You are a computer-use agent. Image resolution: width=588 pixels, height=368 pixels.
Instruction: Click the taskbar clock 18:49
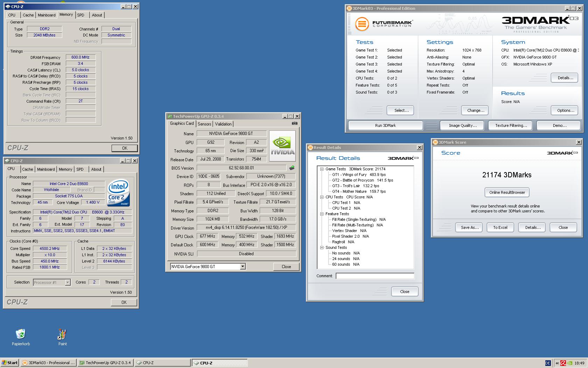[x=579, y=363]
